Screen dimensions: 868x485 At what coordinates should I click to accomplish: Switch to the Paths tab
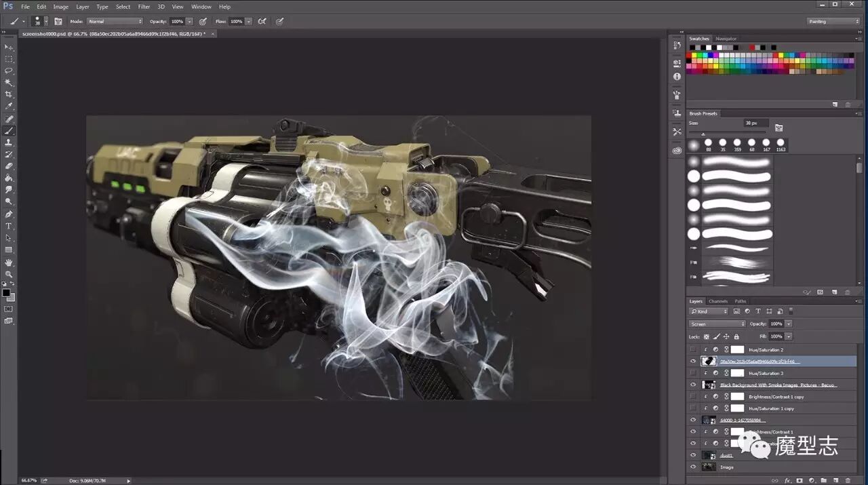[741, 301]
